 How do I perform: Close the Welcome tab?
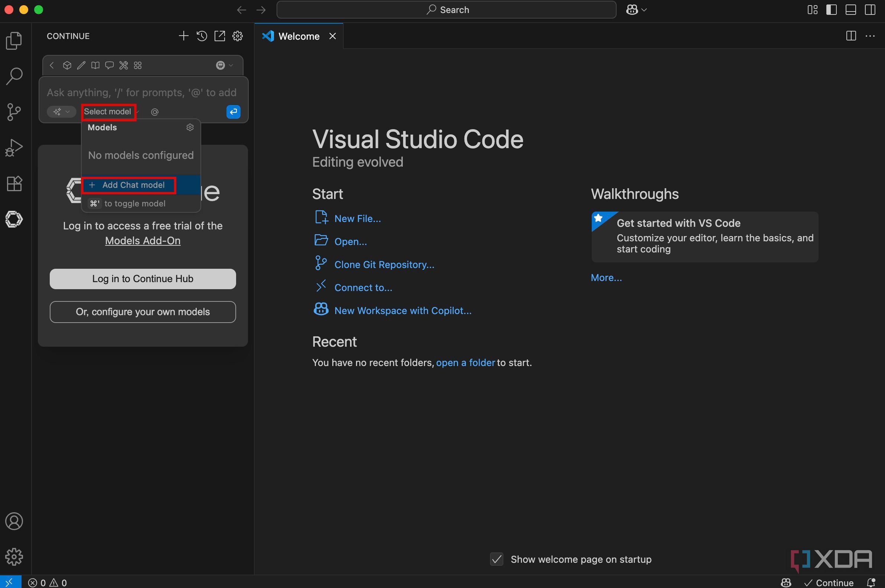(332, 36)
